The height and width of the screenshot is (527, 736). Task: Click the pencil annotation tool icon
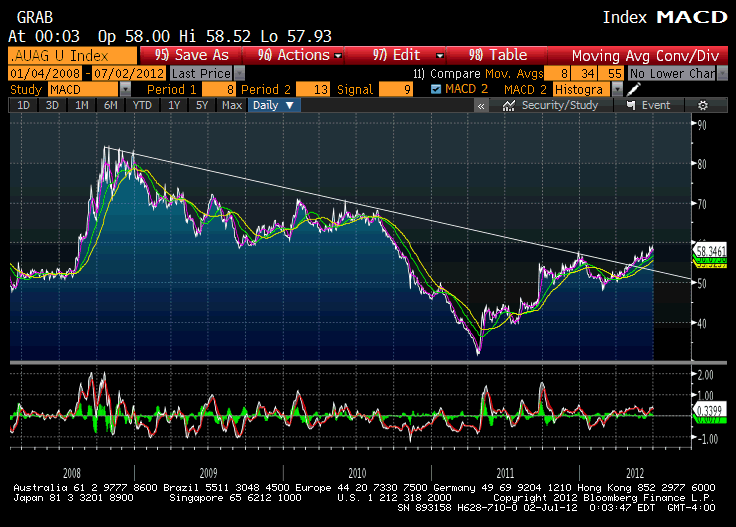click(x=633, y=89)
